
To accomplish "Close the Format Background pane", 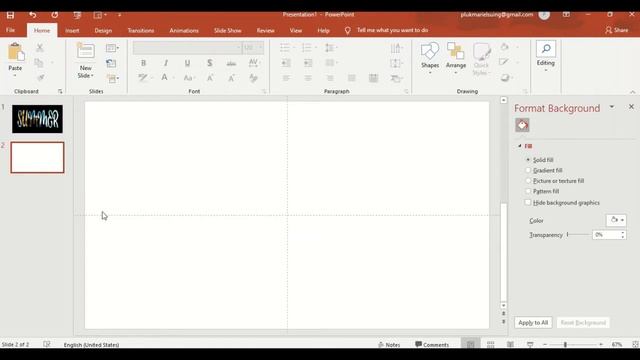I will tap(631, 107).
